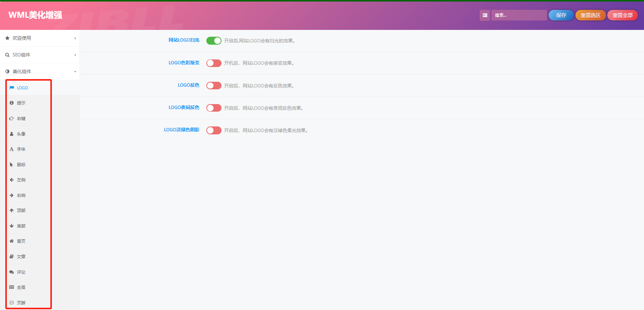The height and width of the screenshot is (310, 644).
Task: Click the flag icon beside LOGO
Action: (12, 88)
